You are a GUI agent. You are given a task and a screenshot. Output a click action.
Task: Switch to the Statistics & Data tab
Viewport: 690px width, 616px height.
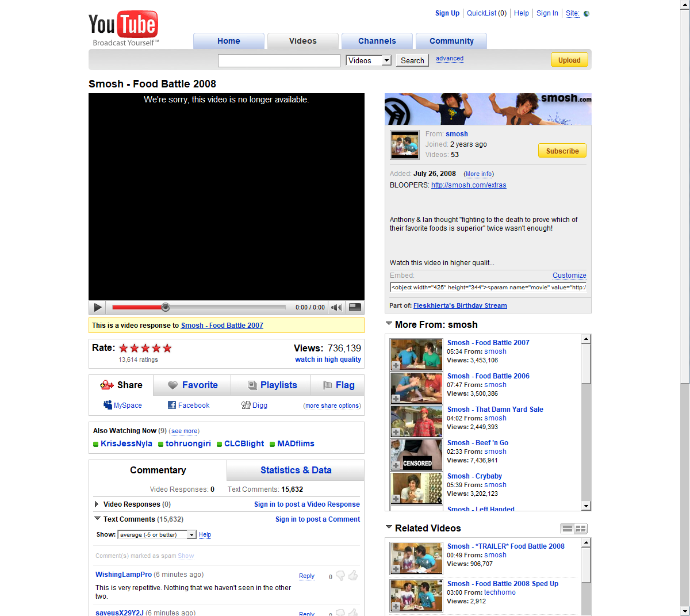click(x=296, y=470)
